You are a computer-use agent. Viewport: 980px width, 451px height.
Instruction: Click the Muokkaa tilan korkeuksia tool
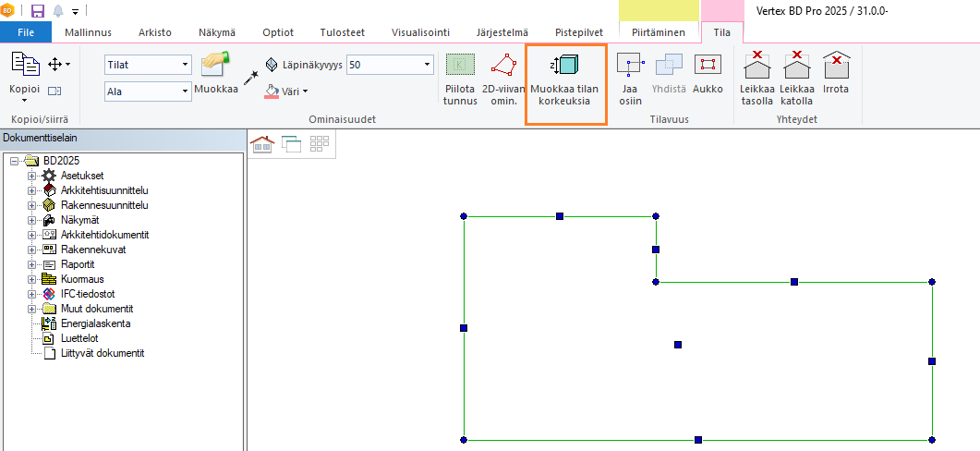tap(565, 81)
